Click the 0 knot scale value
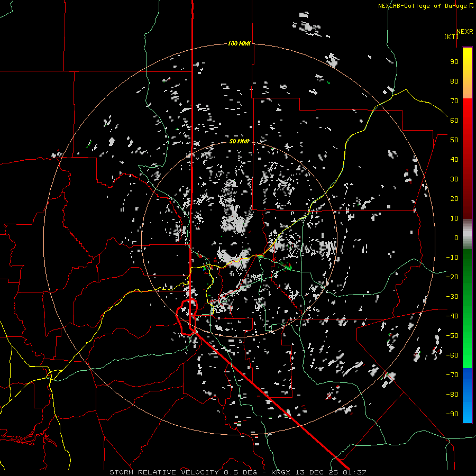Image resolution: width=476 pixels, height=476 pixels. point(456,237)
